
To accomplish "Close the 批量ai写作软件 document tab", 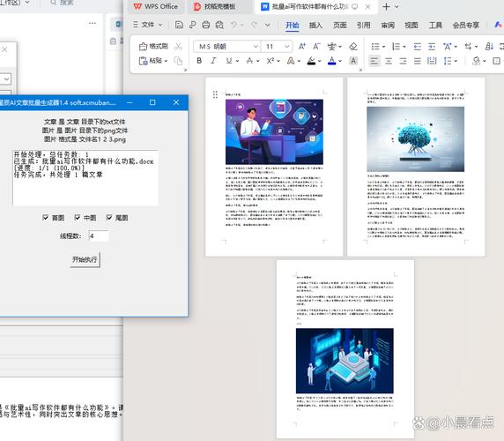I will coord(368,6).
